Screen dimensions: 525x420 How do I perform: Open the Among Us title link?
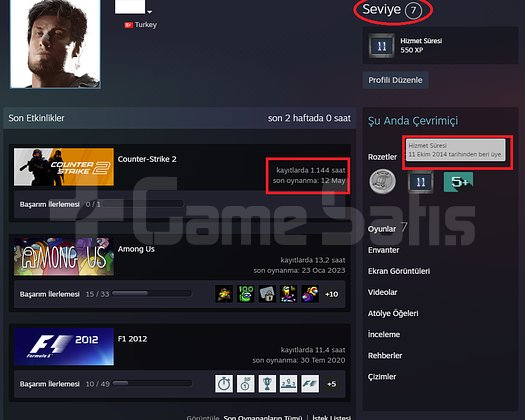point(136,249)
